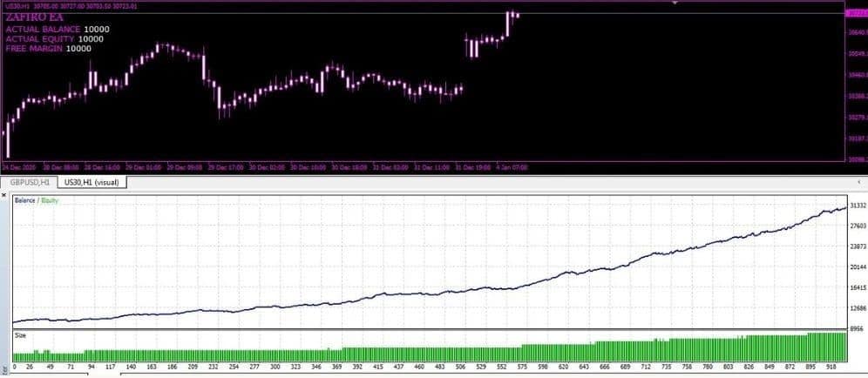Click the US30,H1 quote header on chart
This screenshot has height=378, width=868.
[x=69, y=6]
